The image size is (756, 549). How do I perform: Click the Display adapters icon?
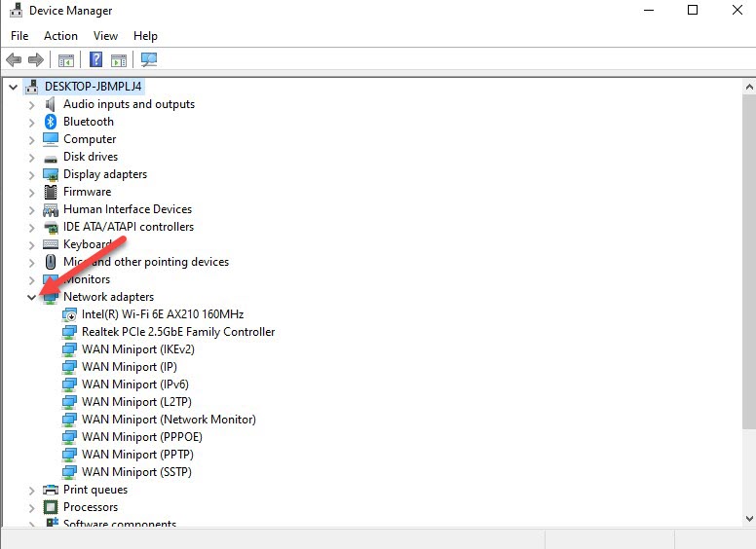(50, 174)
